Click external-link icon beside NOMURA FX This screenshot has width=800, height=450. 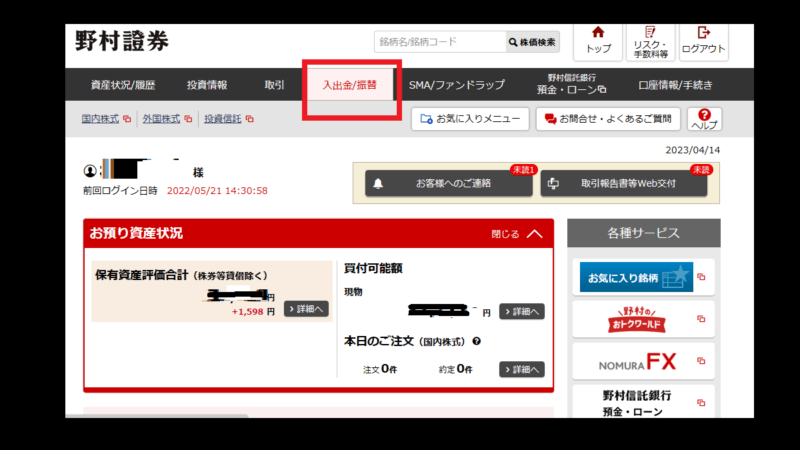point(701,361)
